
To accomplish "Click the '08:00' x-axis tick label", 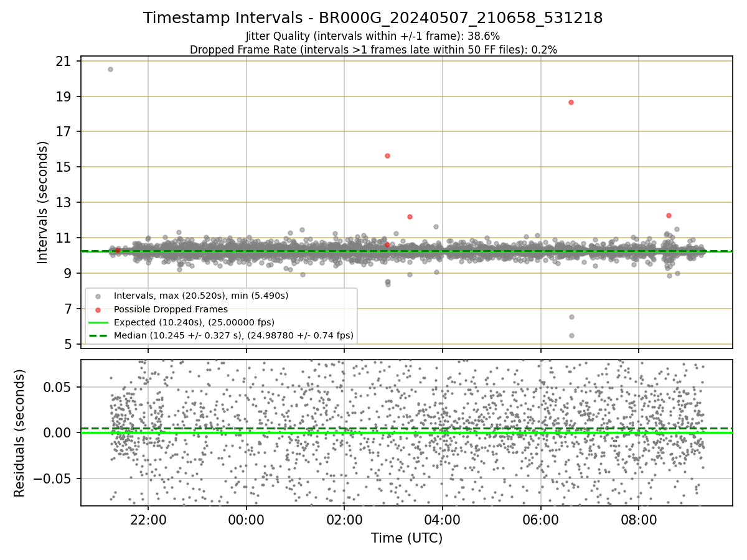I will [x=639, y=520].
